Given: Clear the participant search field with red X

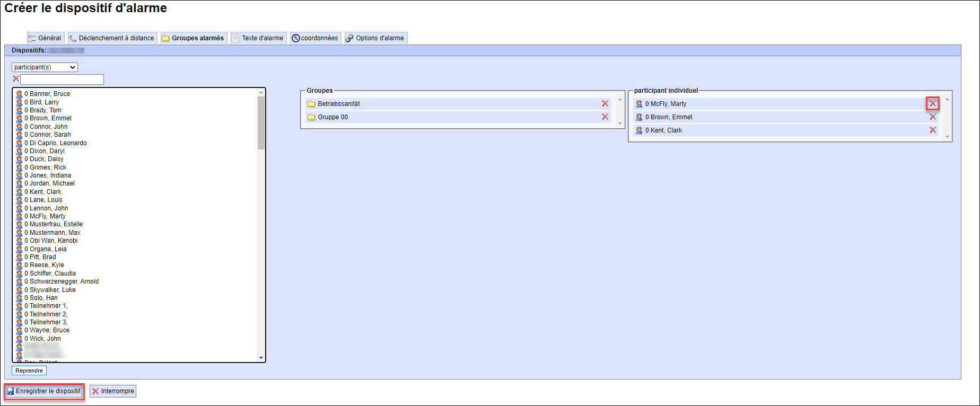Looking at the screenshot, I should [16, 79].
